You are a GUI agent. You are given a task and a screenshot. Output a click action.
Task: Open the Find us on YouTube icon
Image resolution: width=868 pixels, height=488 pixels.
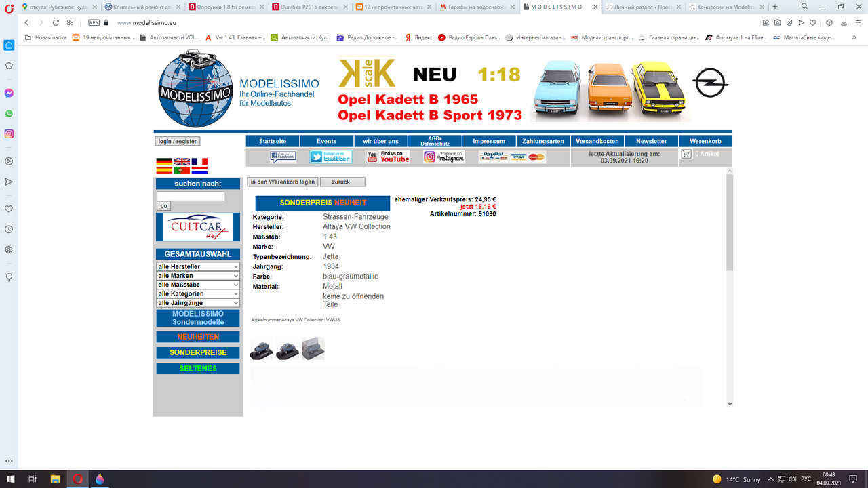pyautogui.click(x=387, y=157)
